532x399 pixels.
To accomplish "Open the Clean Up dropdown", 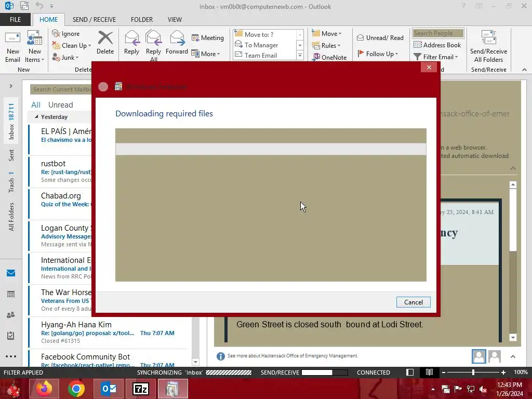I will [x=72, y=46].
